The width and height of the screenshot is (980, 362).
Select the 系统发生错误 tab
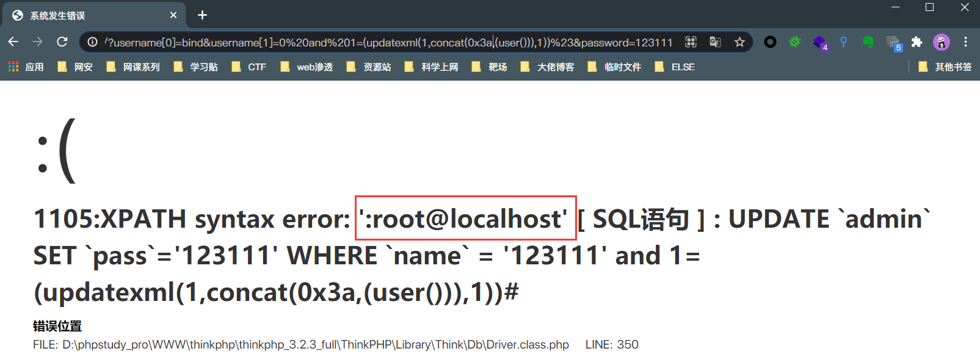[x=95, y=15]
